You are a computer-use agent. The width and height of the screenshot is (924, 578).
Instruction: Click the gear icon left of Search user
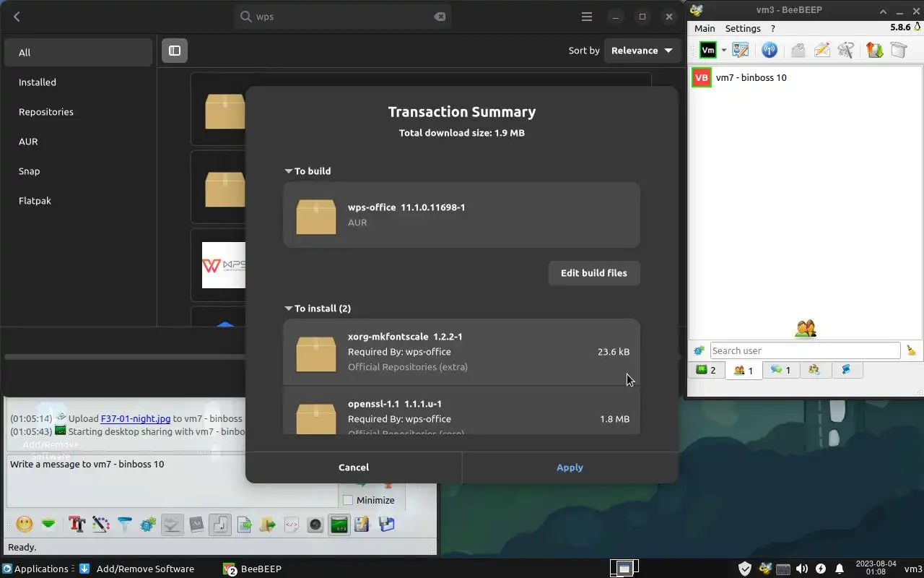[699, 350]
